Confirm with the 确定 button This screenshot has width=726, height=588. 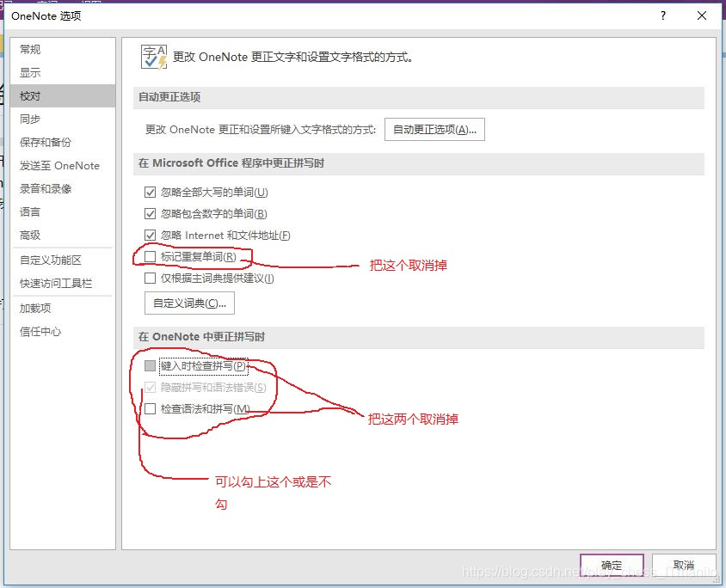(x=612, y=565)
